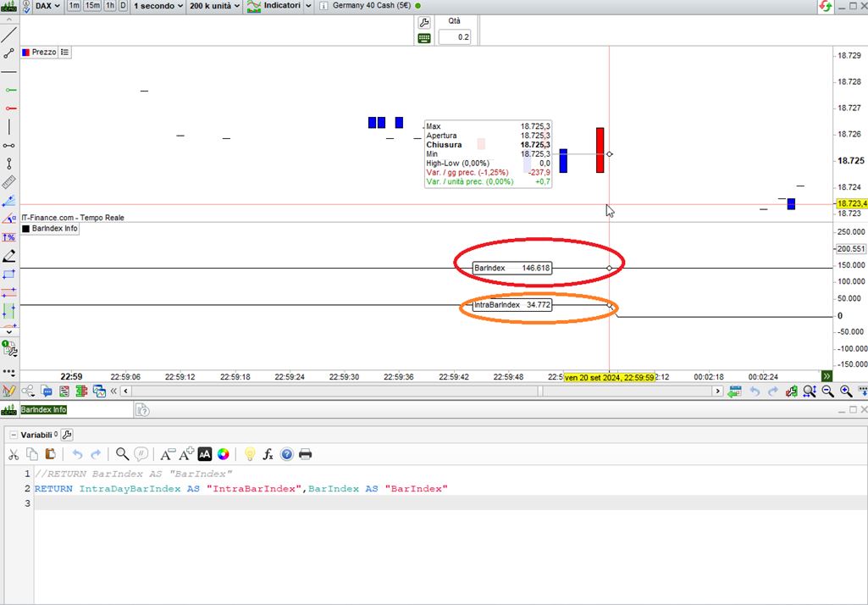Click the go-to-date calendar arrow icon

[734, 391]
